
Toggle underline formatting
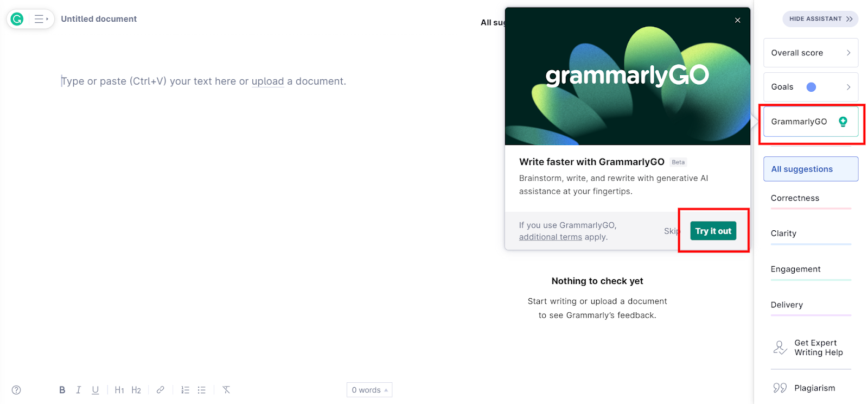click(x=95, y=390)
